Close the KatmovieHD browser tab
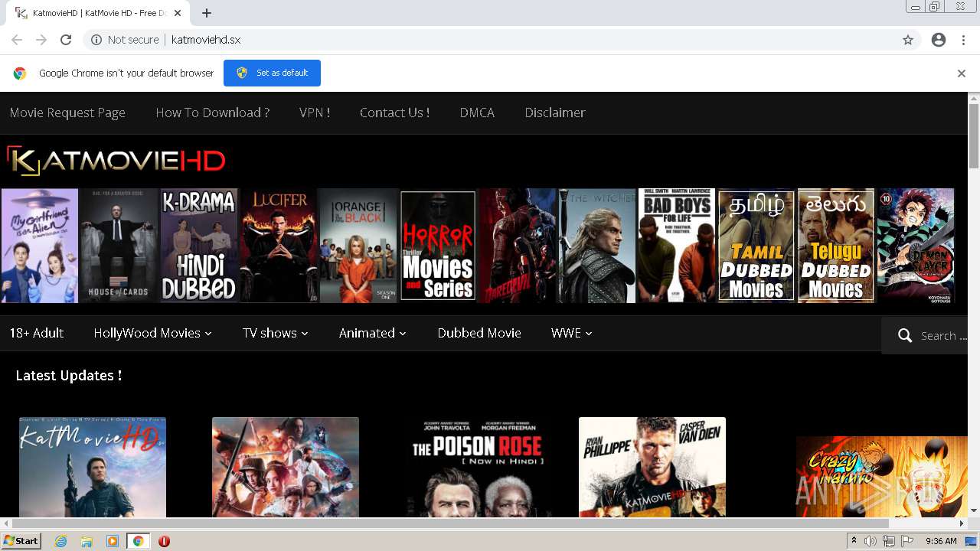 click(x=178, y=13)
